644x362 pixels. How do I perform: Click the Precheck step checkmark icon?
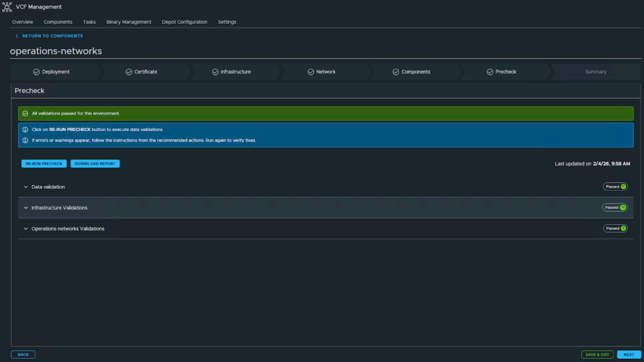pyautogui.click(x=490, y=72)
